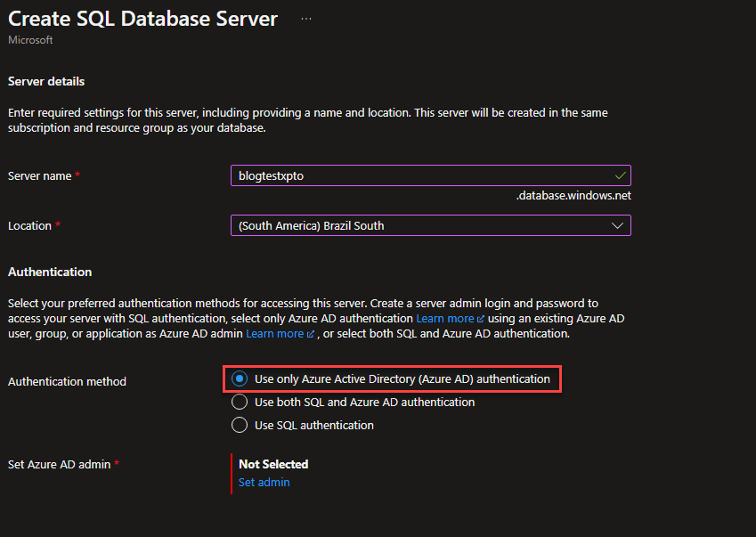Select 'Use only Azure Active Directory' radio button
Screen dimensions: 756x537
coord(240,378)
